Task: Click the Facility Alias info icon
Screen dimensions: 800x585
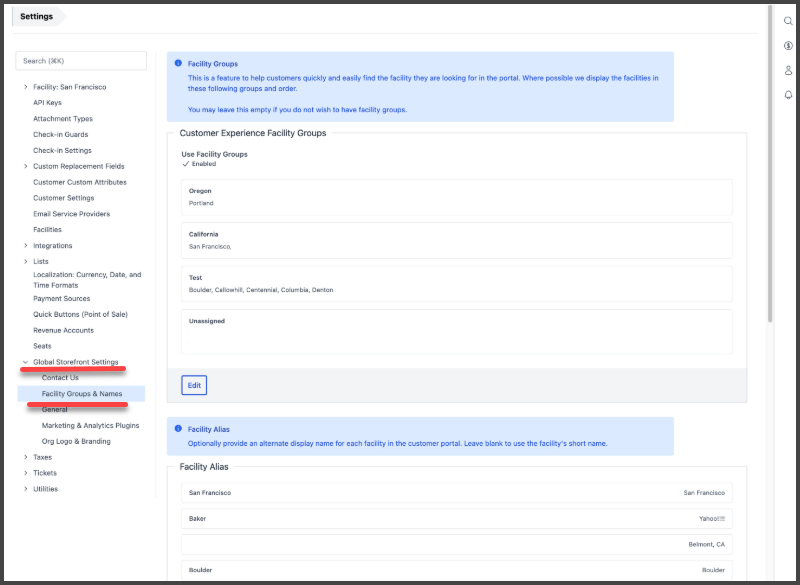Action: point(179,428)
